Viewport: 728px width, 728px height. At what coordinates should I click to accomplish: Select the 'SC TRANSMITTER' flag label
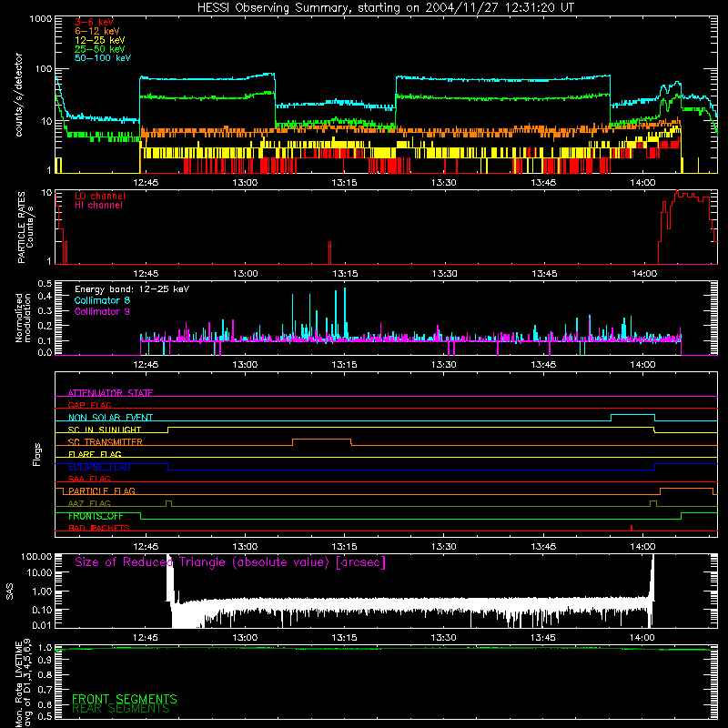point(106,442)
